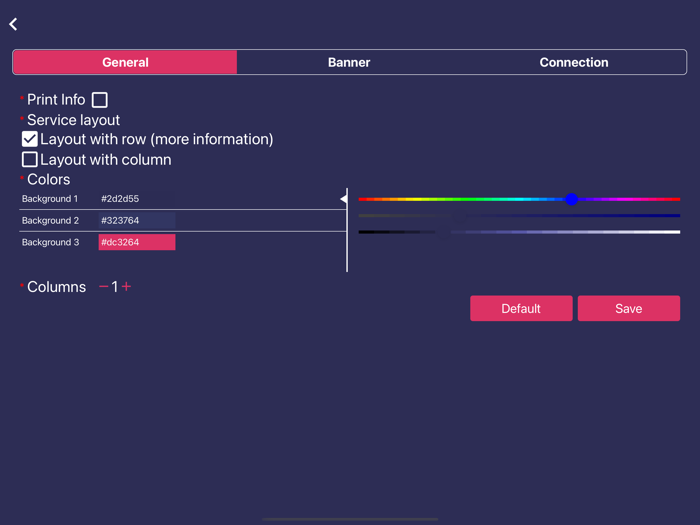Viewport: 700px width, 525px height.
Task: Increase Columns with the plus icon
Action: pyautogui.click(x=126, y=287)
